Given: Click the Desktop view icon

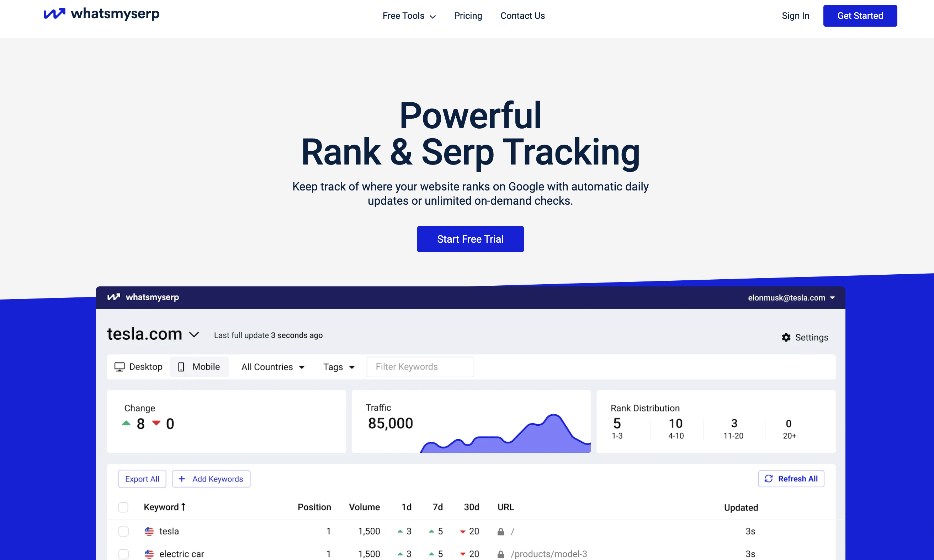Looking at the screenshot, I should point(120,366).
